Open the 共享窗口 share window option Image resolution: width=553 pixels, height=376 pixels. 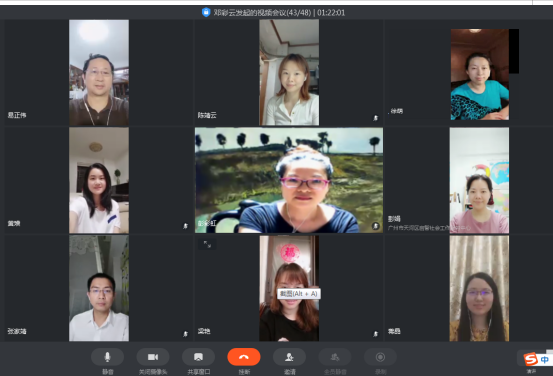(198, 357)
